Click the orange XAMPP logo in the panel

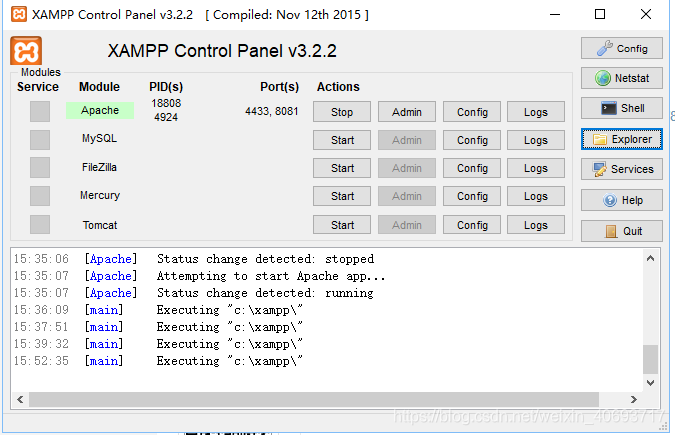point(26,51)
